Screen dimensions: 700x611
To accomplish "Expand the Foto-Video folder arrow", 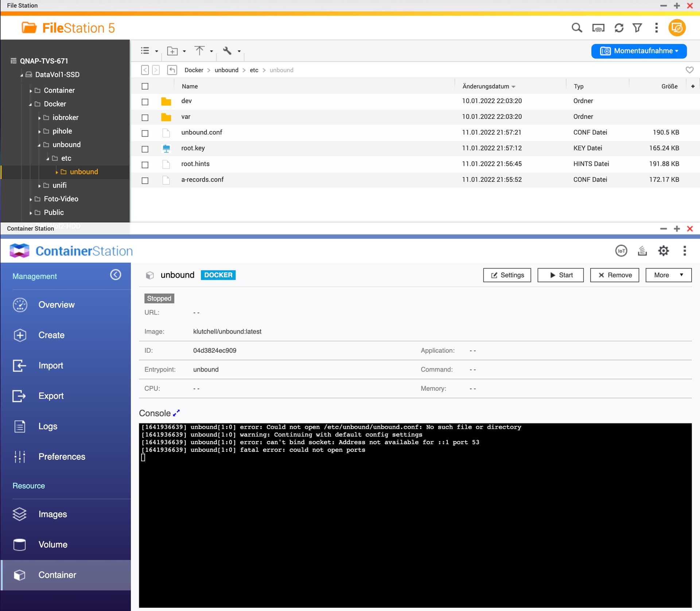I will pyautogui.click(x=31, y=199).
